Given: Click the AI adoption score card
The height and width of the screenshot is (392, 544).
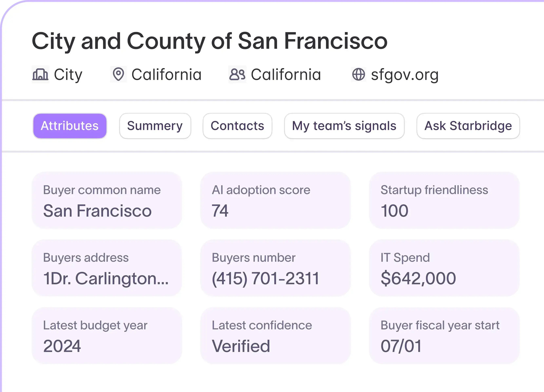Looking at the screenshot, I should [276, 200].
